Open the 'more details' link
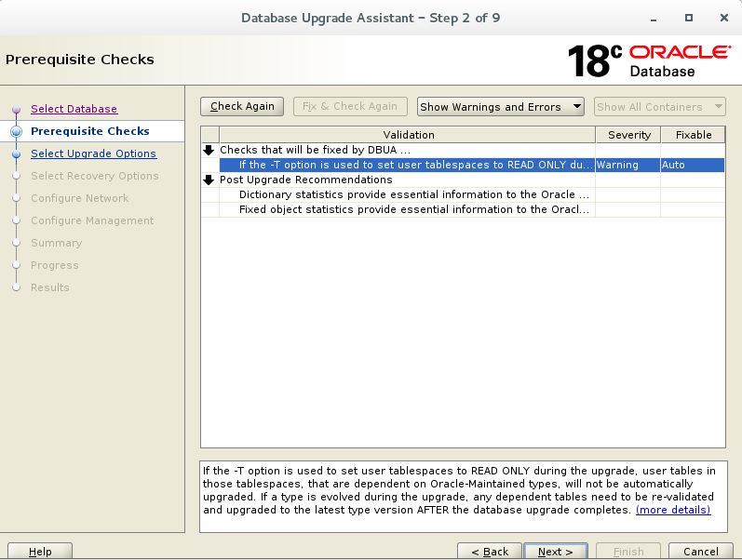The image size is (742, 560). pos(673,510)
